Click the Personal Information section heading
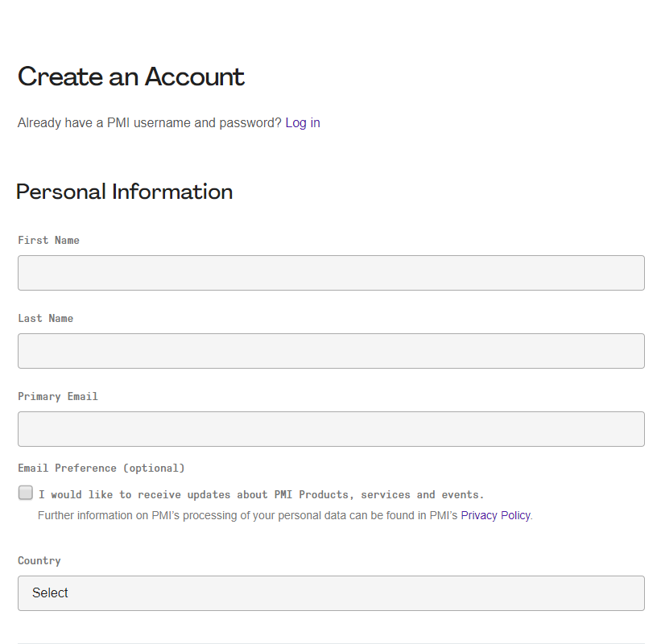Viewport: 661px width, 644px height. coord(124,192)
